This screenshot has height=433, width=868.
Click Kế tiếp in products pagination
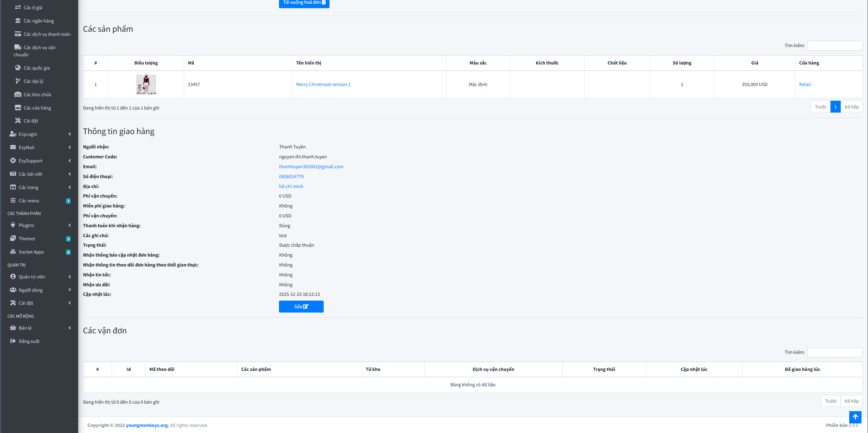[x=851, y=107]
